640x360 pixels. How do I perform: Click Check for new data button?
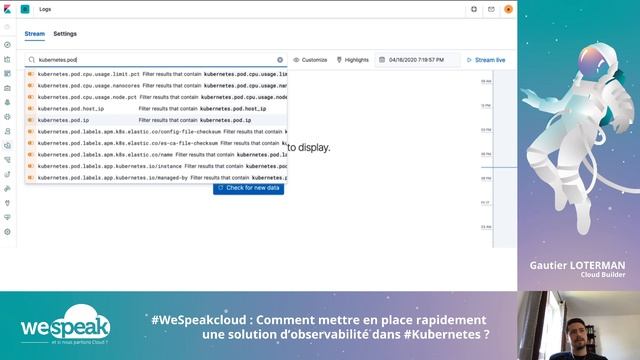[x=248, y=188]
